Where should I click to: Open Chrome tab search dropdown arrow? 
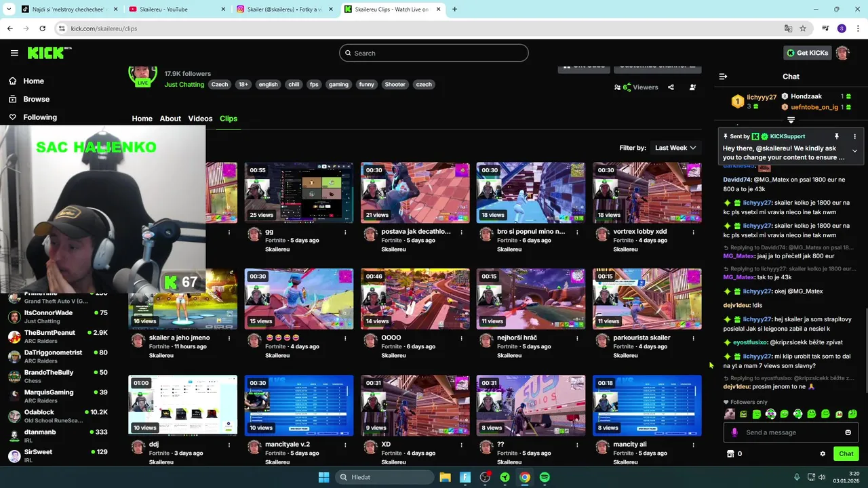pos(9,9)
